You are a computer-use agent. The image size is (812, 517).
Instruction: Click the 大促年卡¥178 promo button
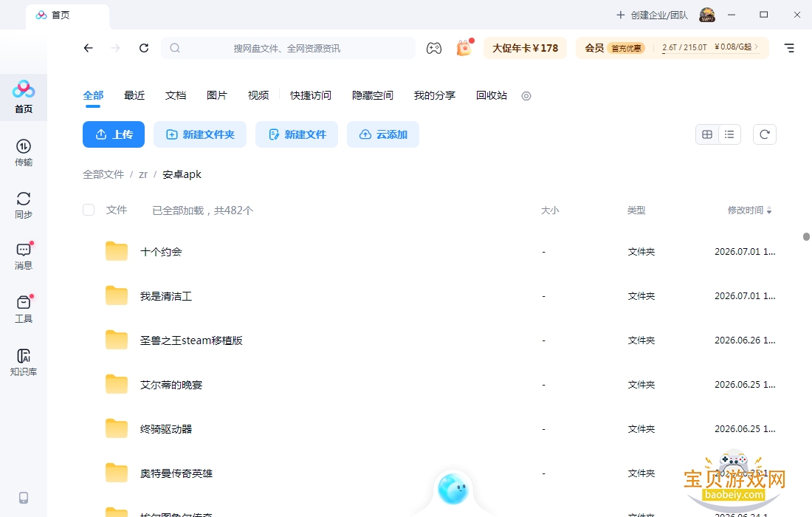point(525,48)
